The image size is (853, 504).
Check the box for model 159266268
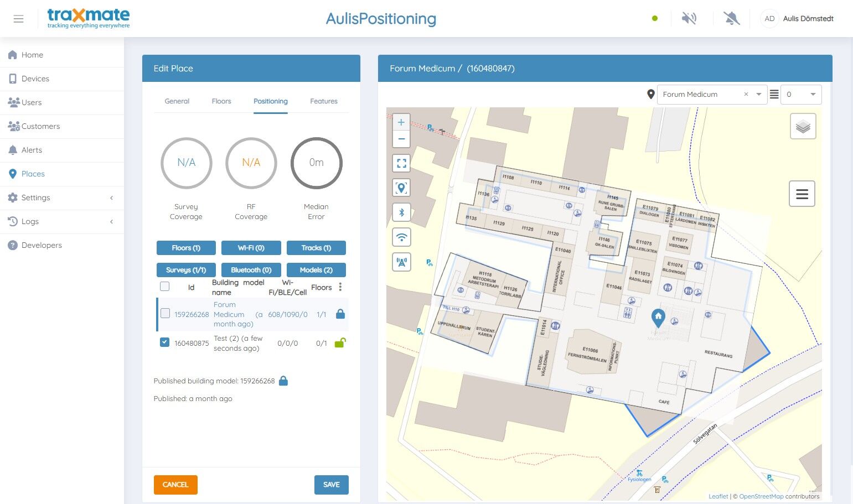tap(165, 313)
